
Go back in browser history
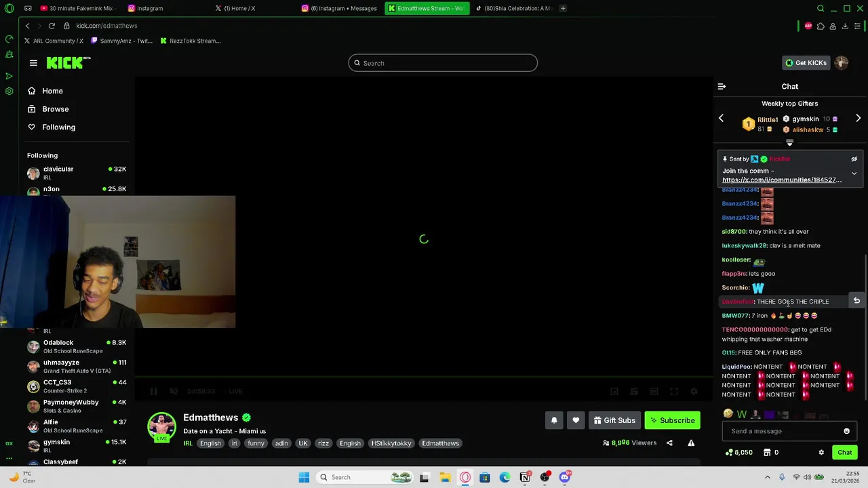[x=27, y=26]
